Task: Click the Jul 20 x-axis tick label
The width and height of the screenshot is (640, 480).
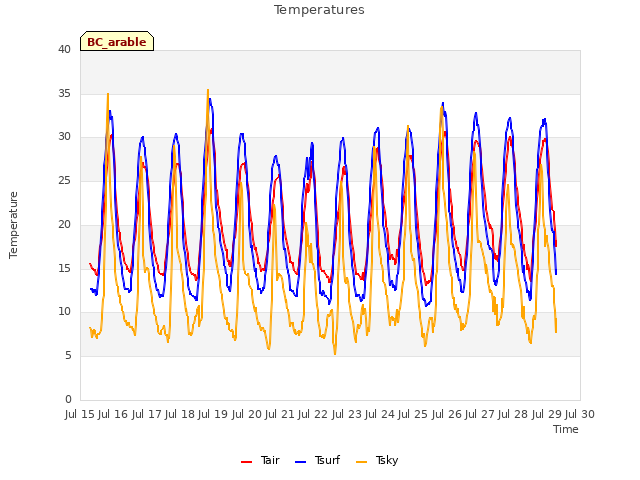Action: point(246,414)
